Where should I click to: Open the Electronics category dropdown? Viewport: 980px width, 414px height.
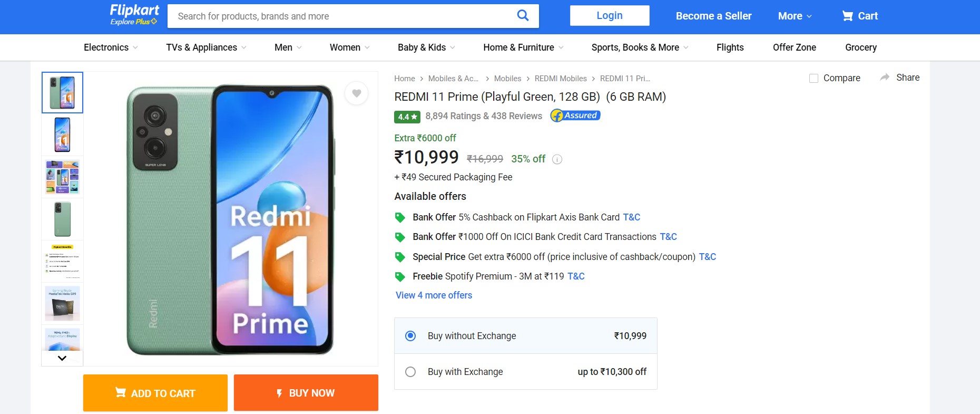pos(111,47)
